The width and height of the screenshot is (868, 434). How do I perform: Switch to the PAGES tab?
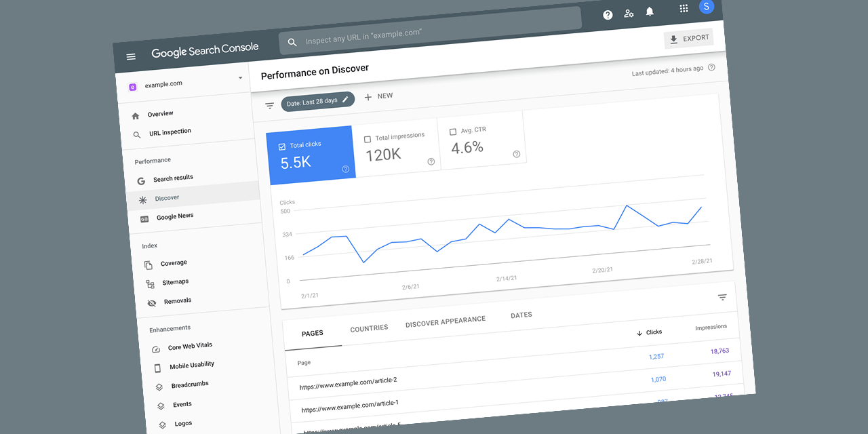(x=313, y=333)
